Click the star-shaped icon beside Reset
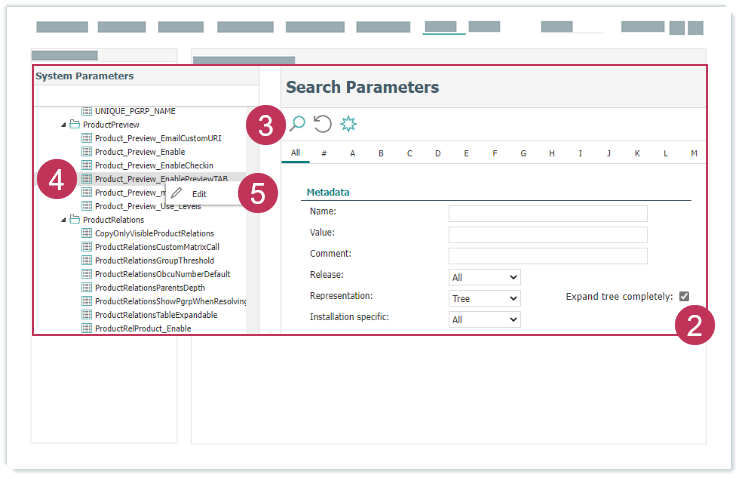 [x=348, y=124]
